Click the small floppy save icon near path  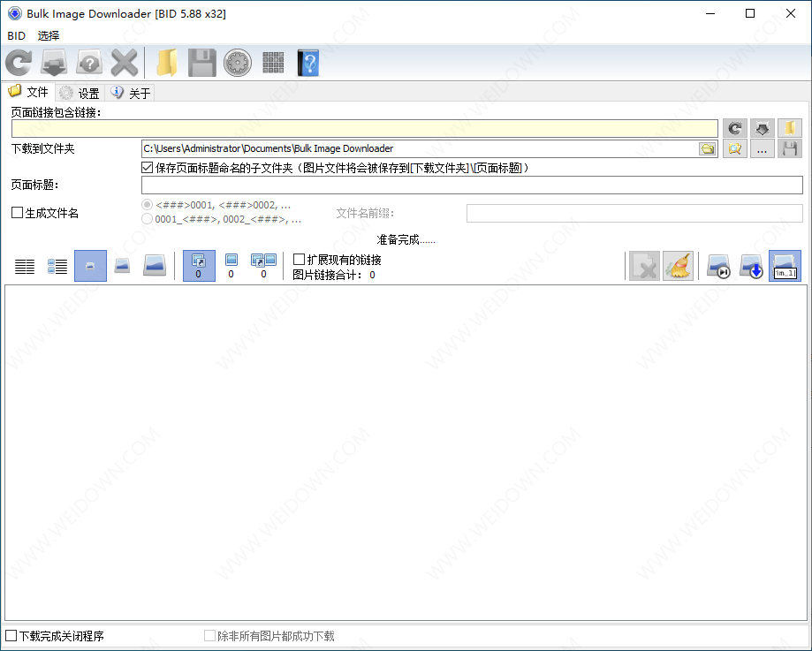coord(790,149)
